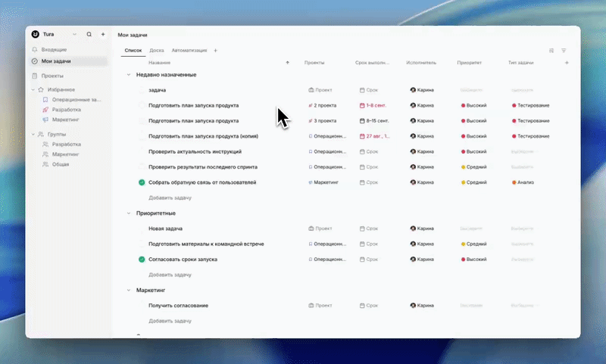This screenshot has width=606, height=364.
Task: Open Маркетинг project of Собрать обратную связь
Action: click(x=323, y=182)
